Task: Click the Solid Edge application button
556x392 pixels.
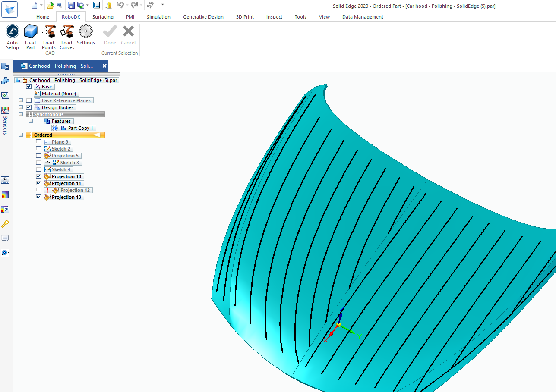Action: [x=9, y=9]
